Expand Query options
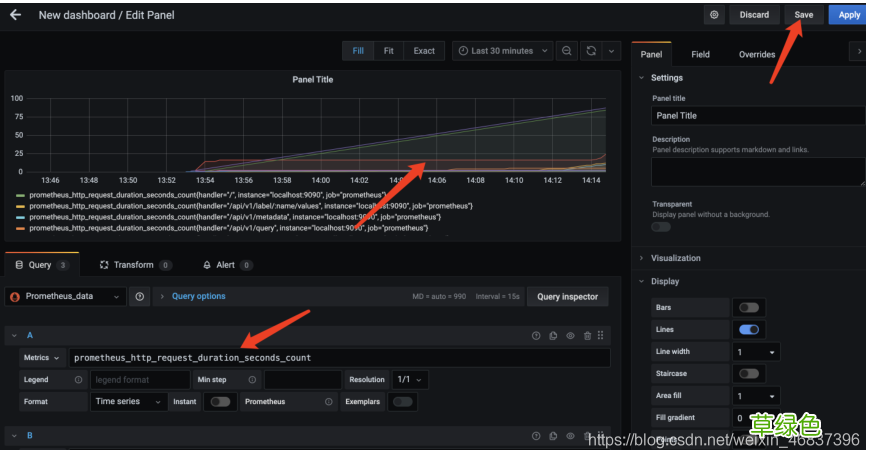This screenshot has height=459, width=870. [198, 296]
